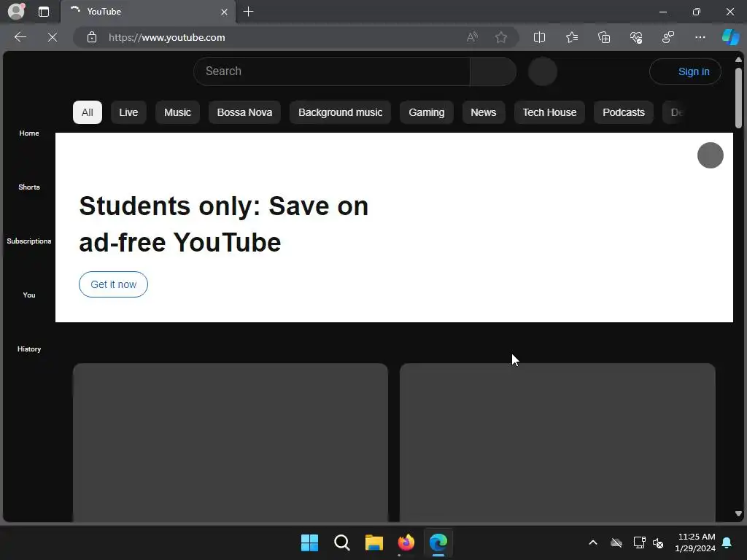Go to Home in sidebar
This screenshot has width=747, height=560.
point(29,133)
